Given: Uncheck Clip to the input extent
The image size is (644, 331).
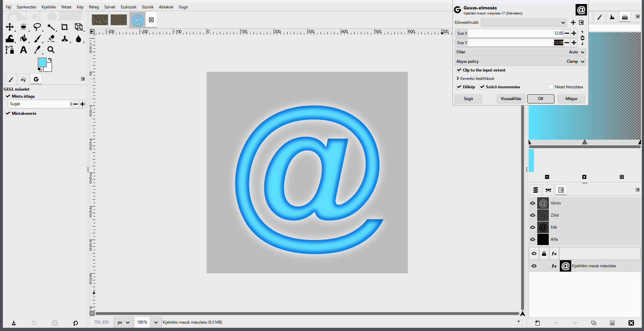Looking at the screenshot, I should (x=459, y=70).
